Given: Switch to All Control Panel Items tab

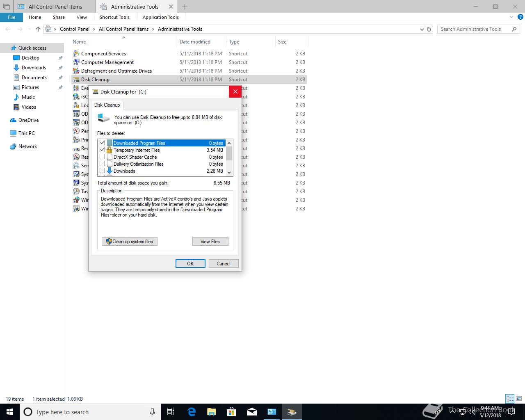Looking at the screenshot, I should pos(55,7).
